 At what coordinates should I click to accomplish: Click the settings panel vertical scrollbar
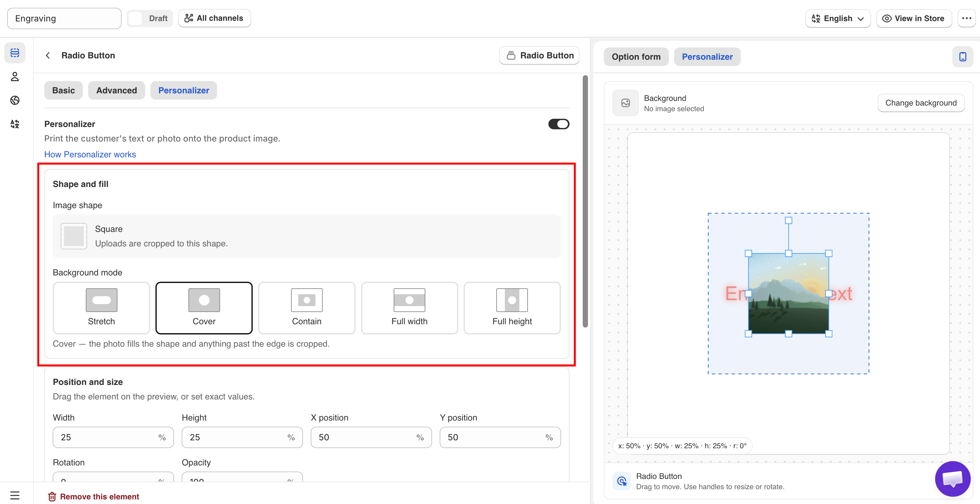tap(585, 202)
